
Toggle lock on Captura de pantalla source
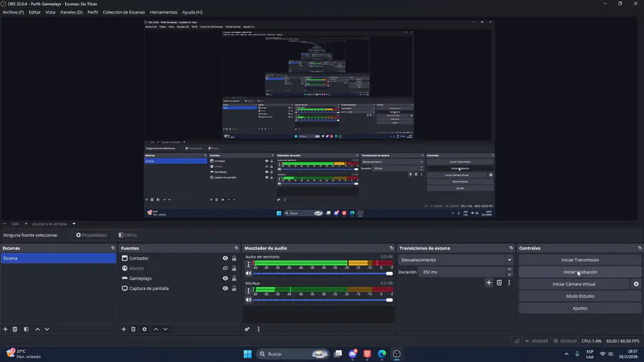(x=234, y=288)
